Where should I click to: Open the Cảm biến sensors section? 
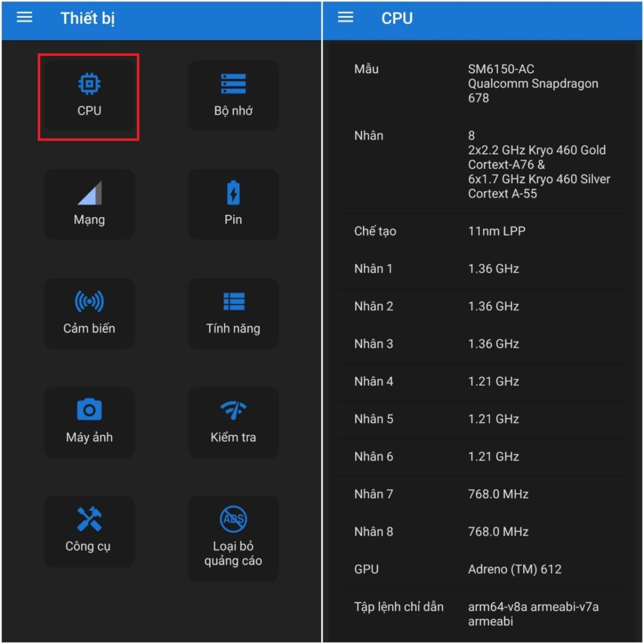89,313
